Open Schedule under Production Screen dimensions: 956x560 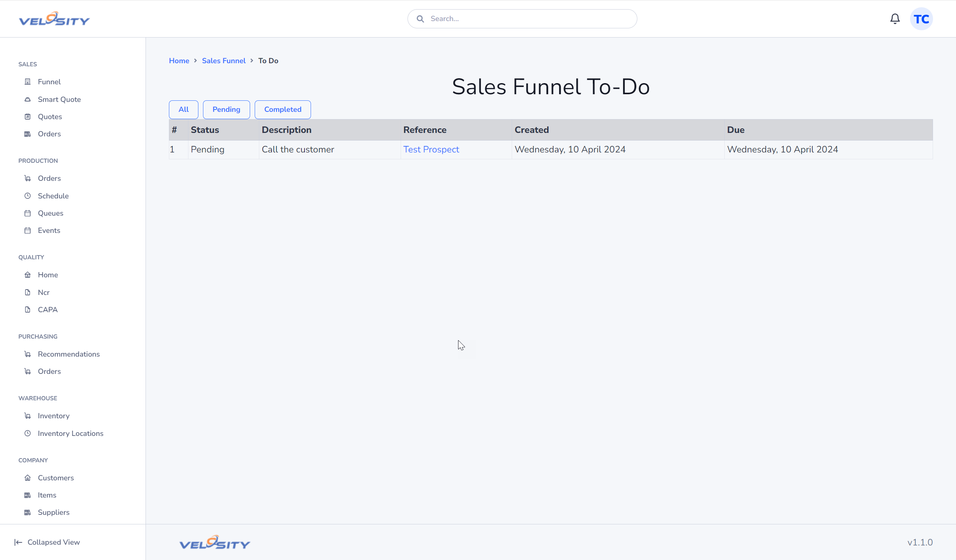click(x=53, y=196)
